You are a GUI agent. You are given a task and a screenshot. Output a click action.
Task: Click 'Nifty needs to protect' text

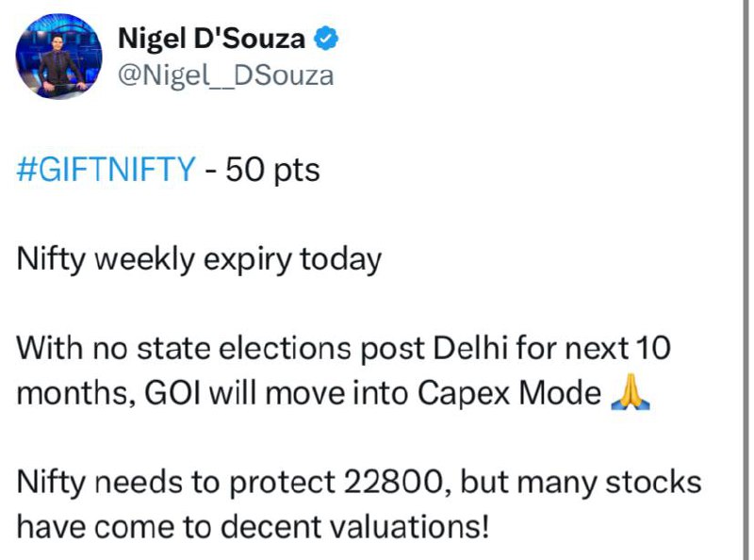tap(175, 483)
